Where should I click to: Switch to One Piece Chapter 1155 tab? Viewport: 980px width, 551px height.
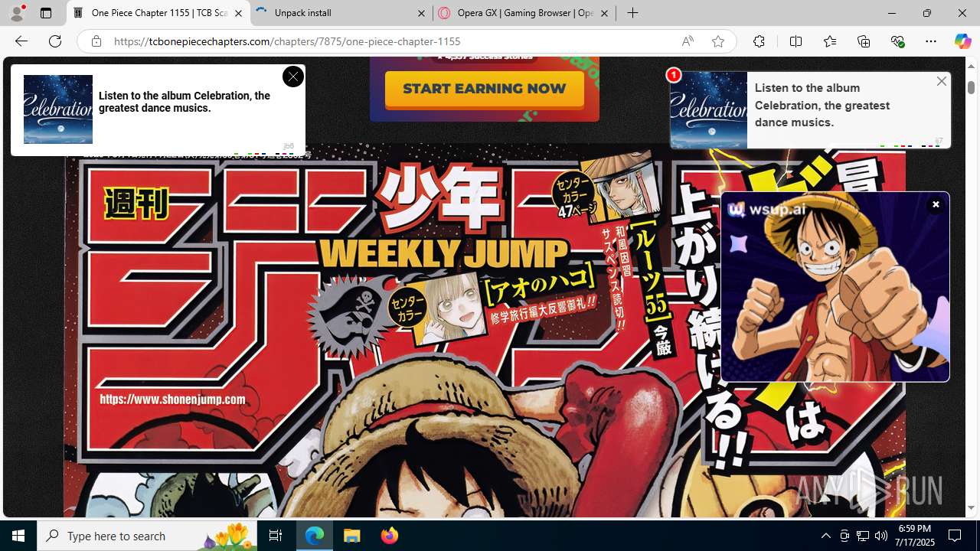(x=158, y=13)
